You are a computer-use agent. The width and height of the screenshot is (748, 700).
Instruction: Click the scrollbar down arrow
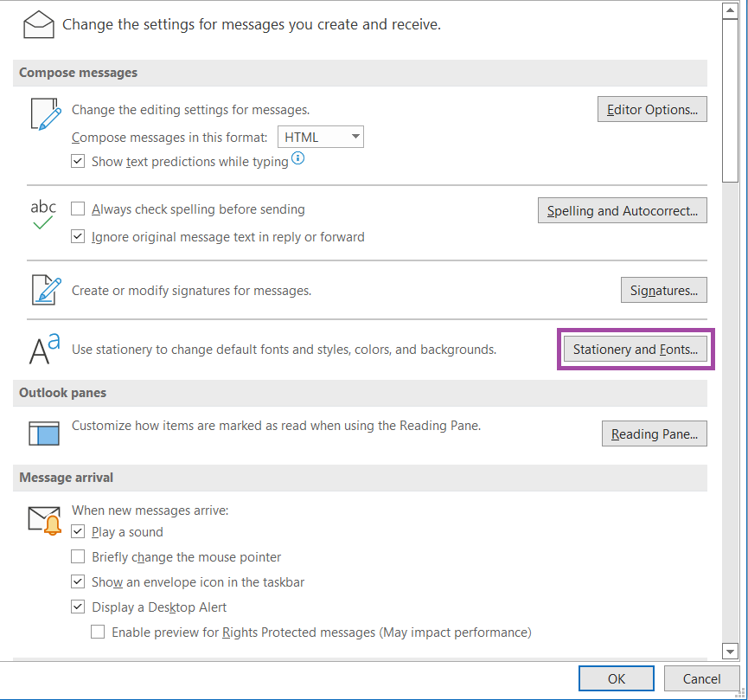[x=729, y=652]
